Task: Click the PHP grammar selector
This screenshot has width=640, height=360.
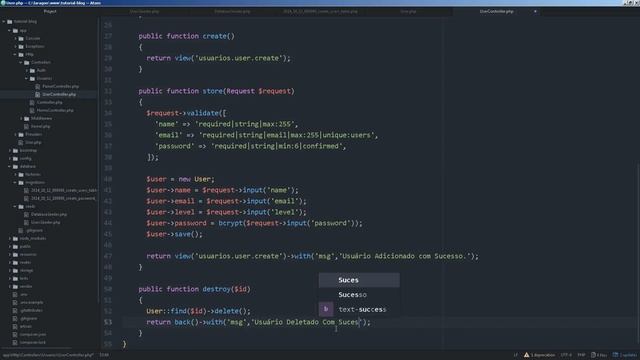Action: click(x=581, y=355)
